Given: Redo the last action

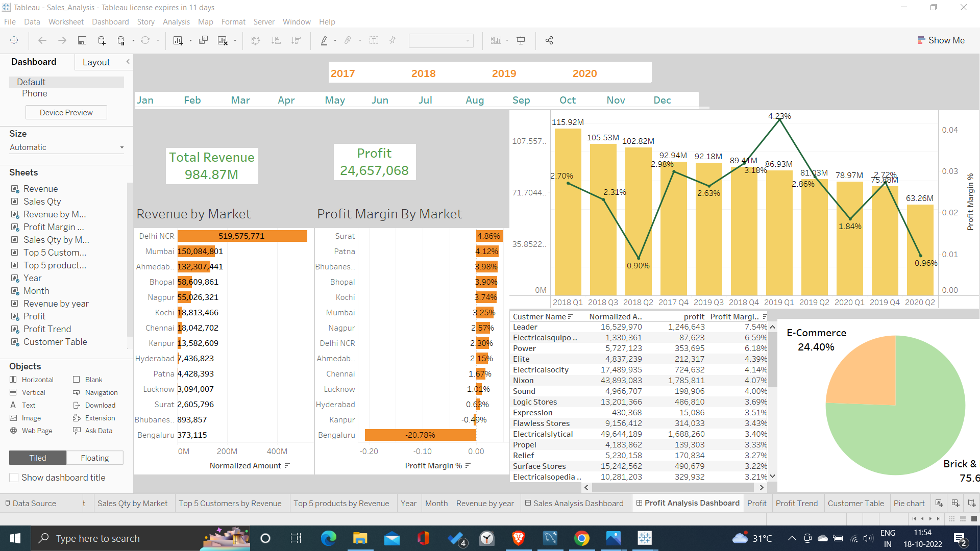Looking at the screenshot, I should tap(62, 40).
